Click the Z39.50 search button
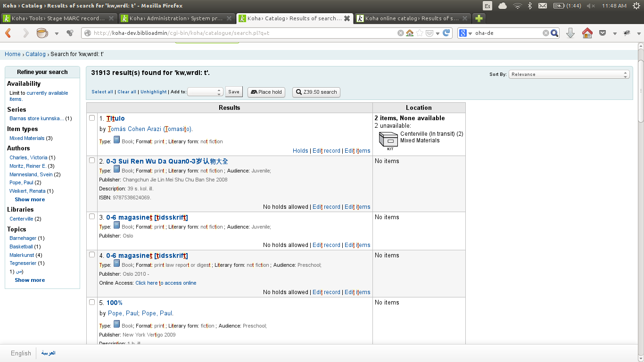 pos(316,92)
